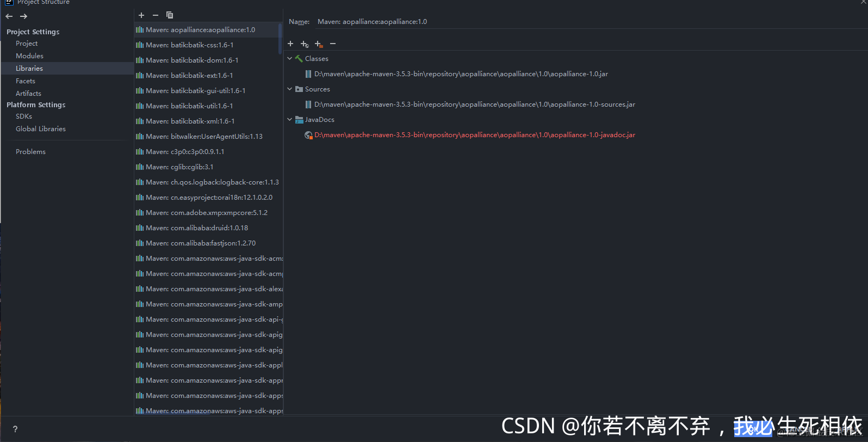
Task: Edit the library Name field
Action: coord(590,22)
